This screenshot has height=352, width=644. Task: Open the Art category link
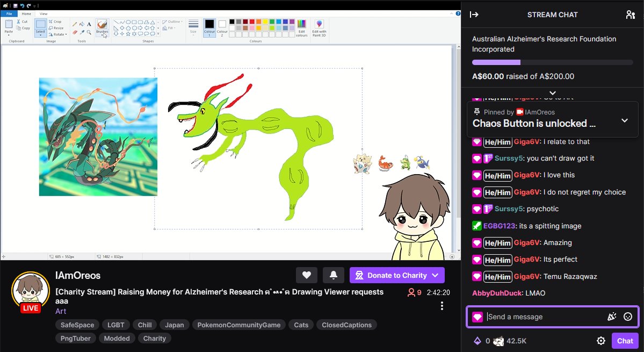(x=61, y=311)
